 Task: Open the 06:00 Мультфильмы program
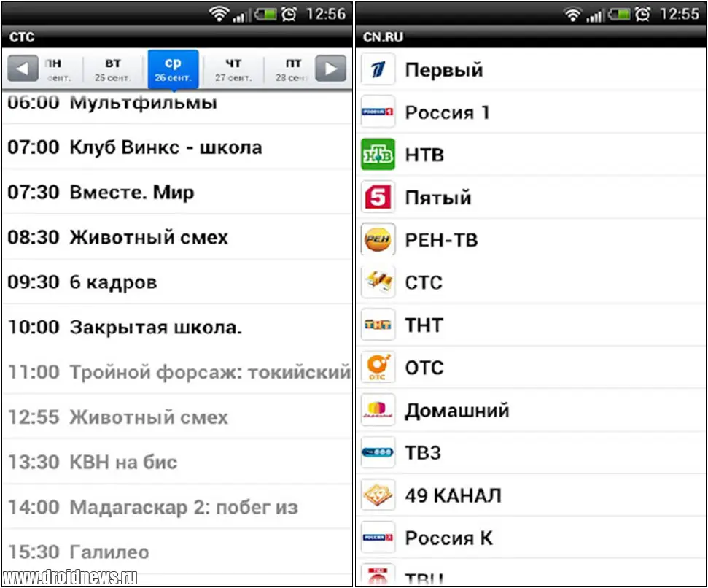pyautogui.click(x=177, y=107)
